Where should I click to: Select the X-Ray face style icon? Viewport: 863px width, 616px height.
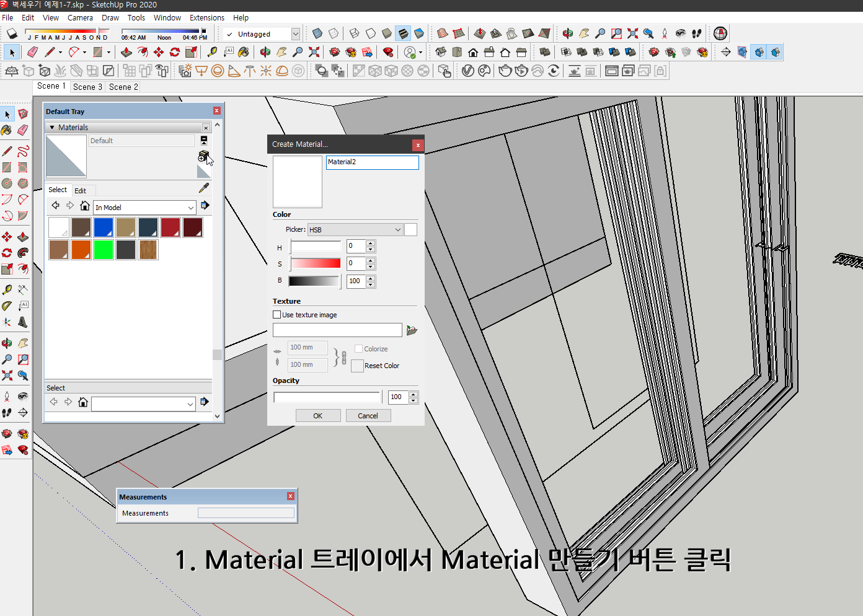(x=317, y=33)
